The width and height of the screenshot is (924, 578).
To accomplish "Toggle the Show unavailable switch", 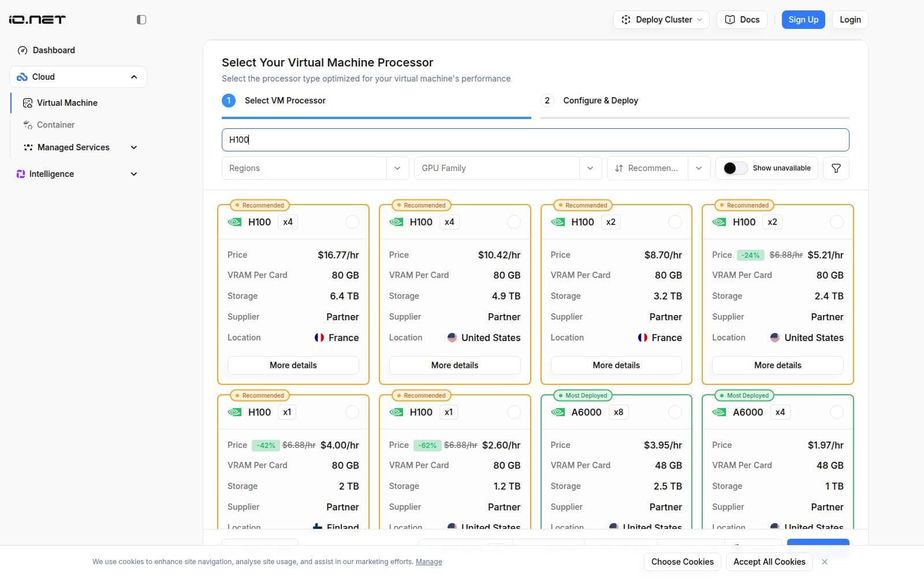I will (x=735, y=168).
